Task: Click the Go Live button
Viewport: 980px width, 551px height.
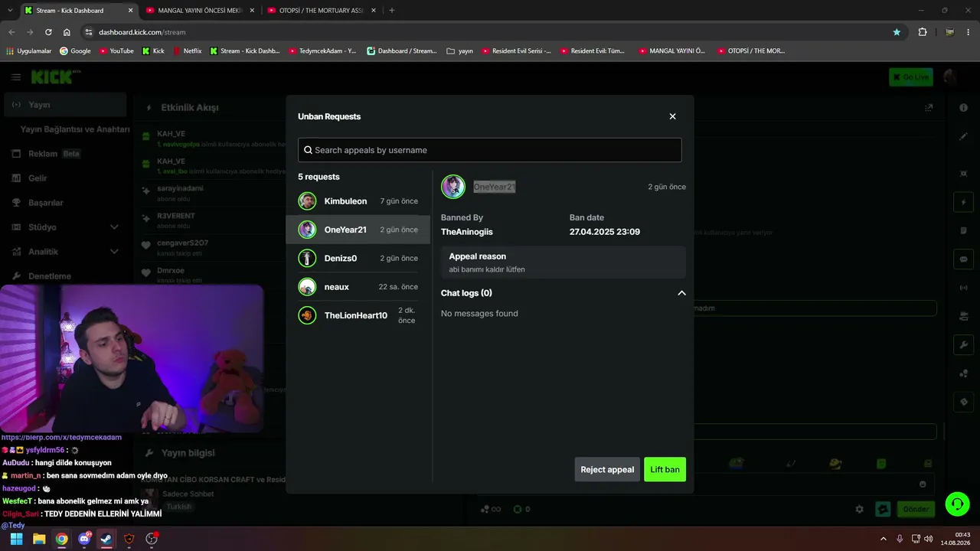Action: tap(910, 77)
